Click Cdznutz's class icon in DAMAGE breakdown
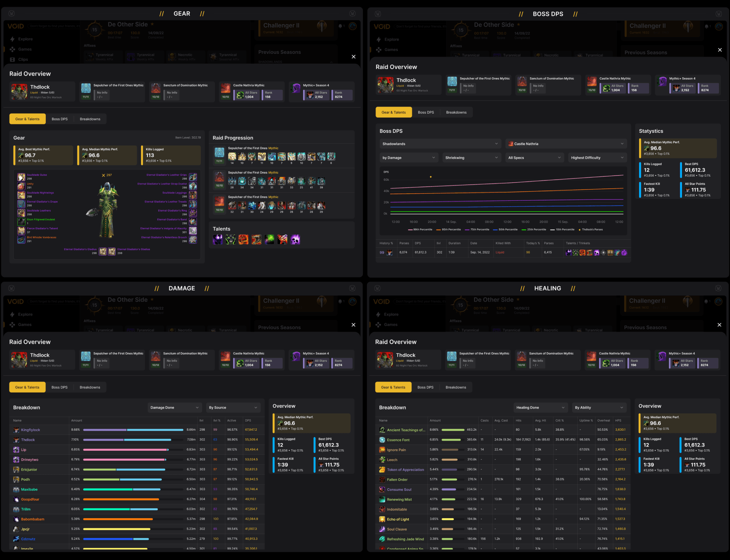Screen dimensions: 730x560 click(16, 539)
